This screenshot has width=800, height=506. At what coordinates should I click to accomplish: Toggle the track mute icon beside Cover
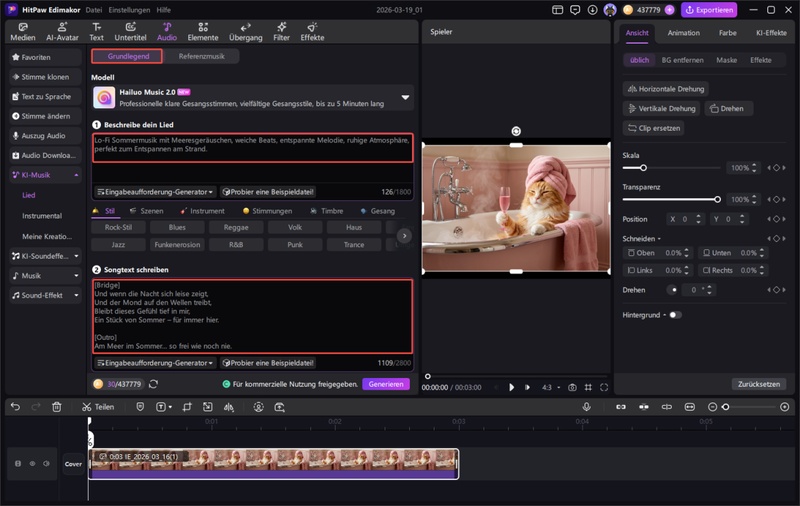pyautogui.click(x=46, y=464)
